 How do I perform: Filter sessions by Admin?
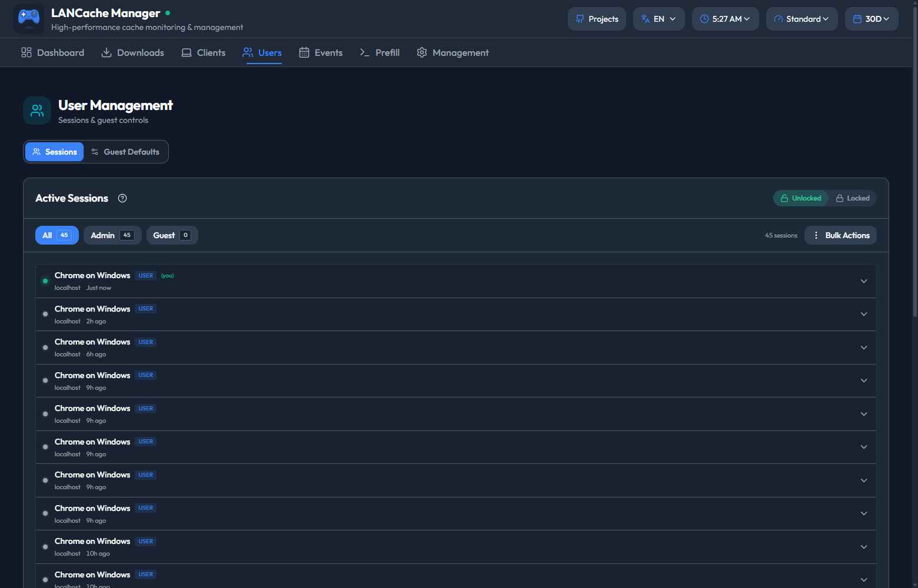(x=112, y=235)
